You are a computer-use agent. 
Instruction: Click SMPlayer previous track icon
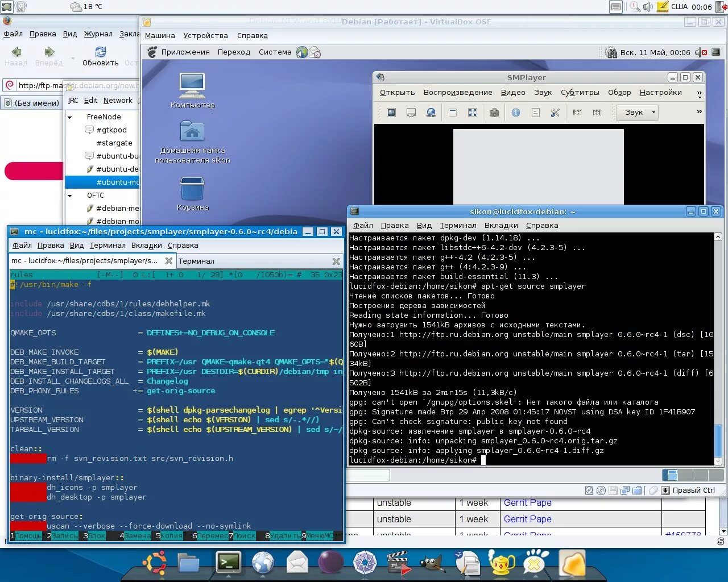tap(577, 113)
